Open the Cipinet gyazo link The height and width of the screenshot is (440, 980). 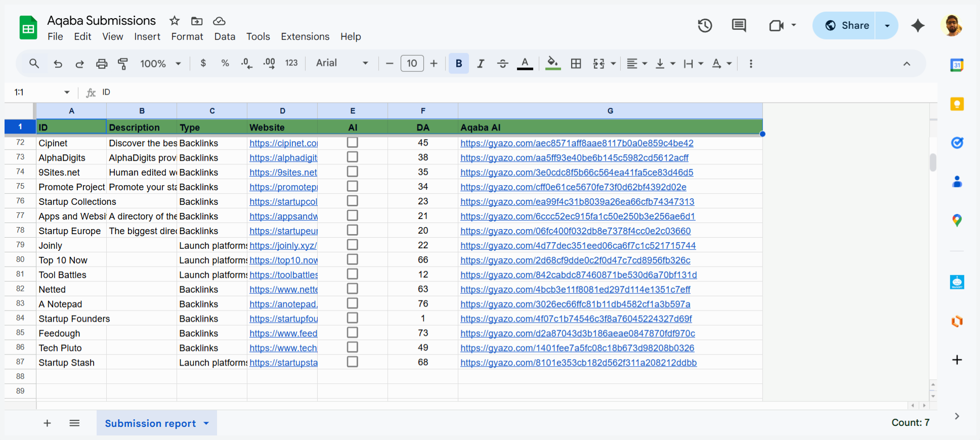tap(577, 143)
